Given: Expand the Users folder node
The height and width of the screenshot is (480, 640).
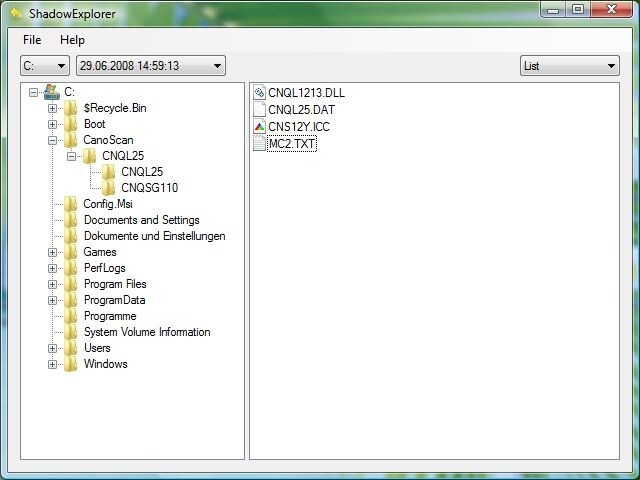Looking at the screenshot, I should click(x=53, y=348).
